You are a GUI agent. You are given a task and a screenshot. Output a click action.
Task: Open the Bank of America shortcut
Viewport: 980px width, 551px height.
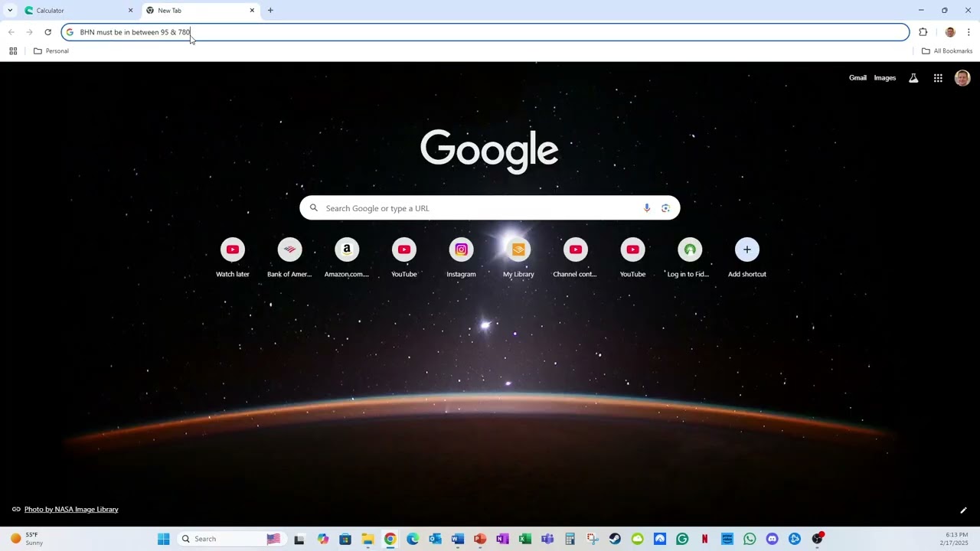coord(289,258)
